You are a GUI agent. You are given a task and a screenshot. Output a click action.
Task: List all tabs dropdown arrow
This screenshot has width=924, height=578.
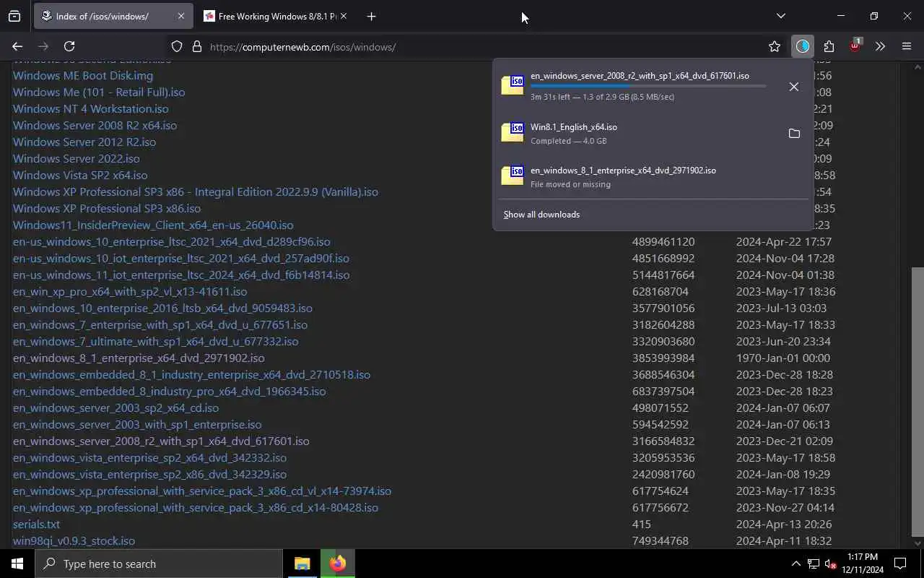tap(780, 16)
